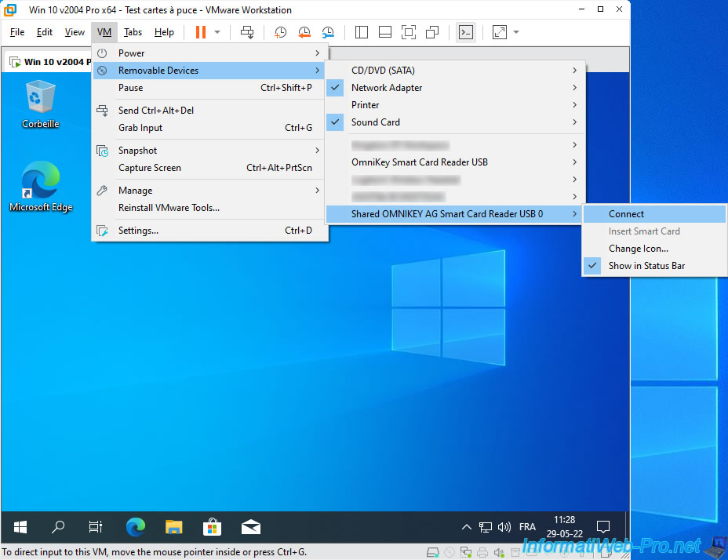This screenshot has width=728, height=560.
Task: Click the stretch guest toolbar icon
Action: point(500,32)
